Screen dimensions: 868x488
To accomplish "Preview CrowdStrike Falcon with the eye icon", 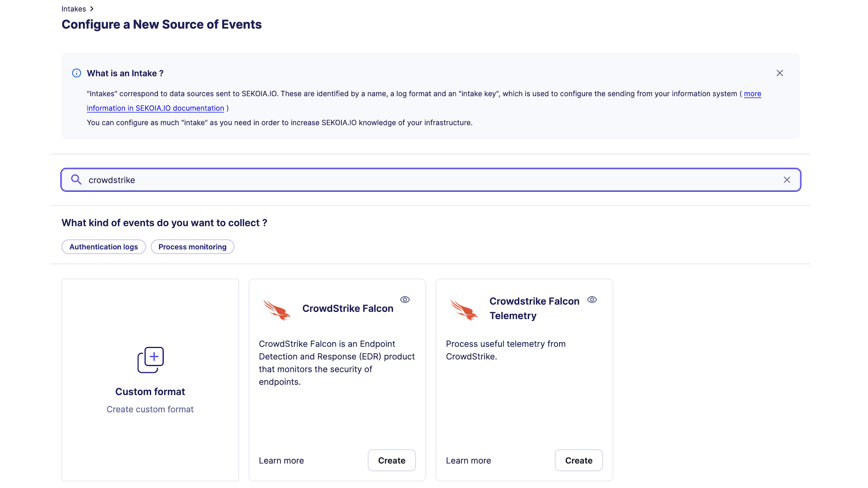I will click(x=405, y=300).
